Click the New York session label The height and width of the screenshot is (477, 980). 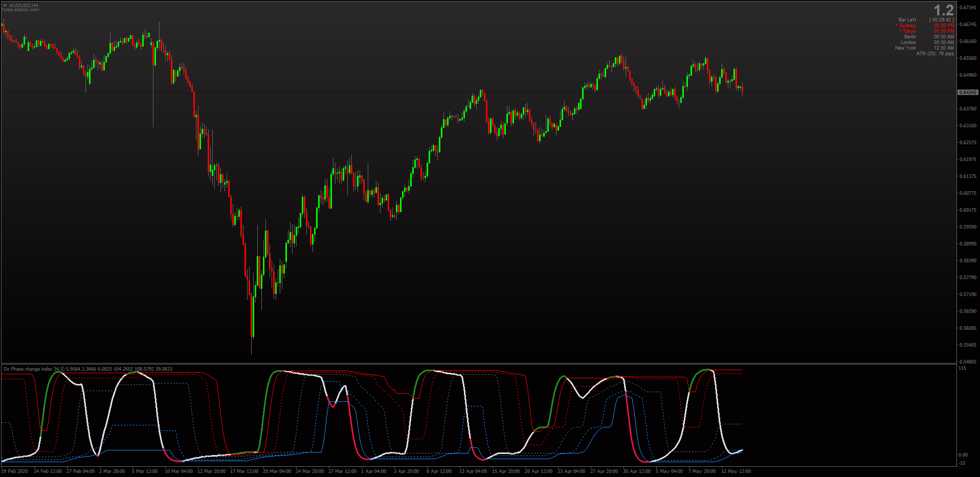point(905,48)
